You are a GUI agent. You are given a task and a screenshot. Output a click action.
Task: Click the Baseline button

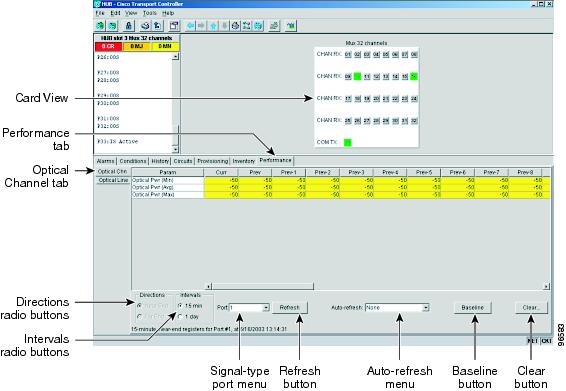click(473, 308)
